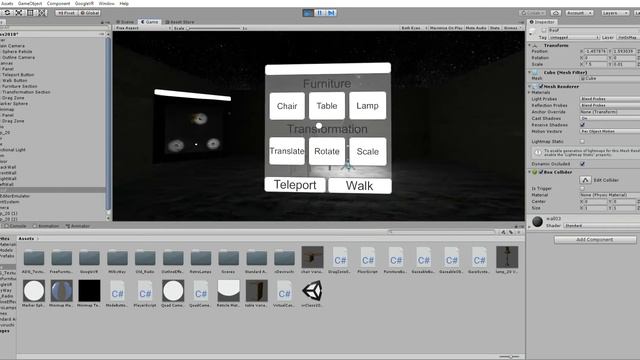Open the Scenes assets folder
Viewport: 640px width, 360px height.
pyautogui.click(x=229, y=261)
